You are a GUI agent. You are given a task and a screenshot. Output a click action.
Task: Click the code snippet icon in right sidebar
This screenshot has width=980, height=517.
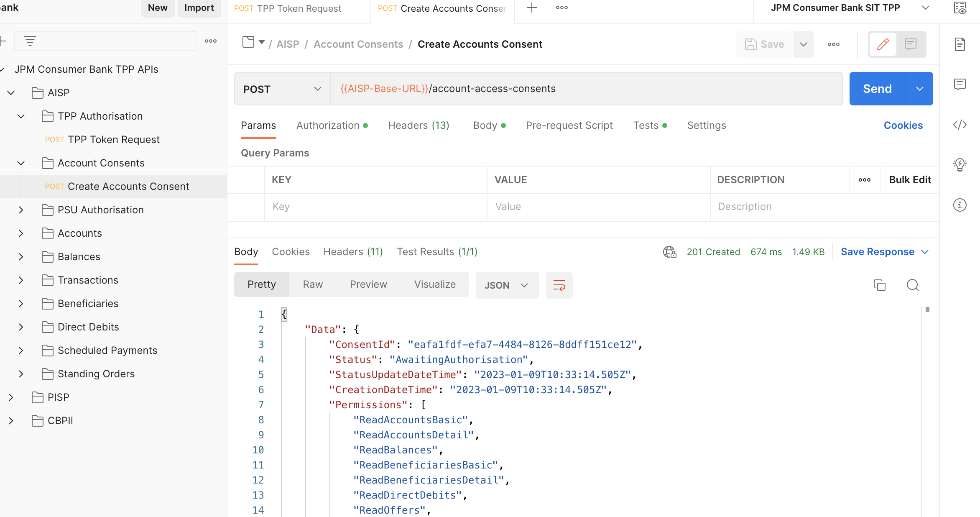[x=960, y=125]
